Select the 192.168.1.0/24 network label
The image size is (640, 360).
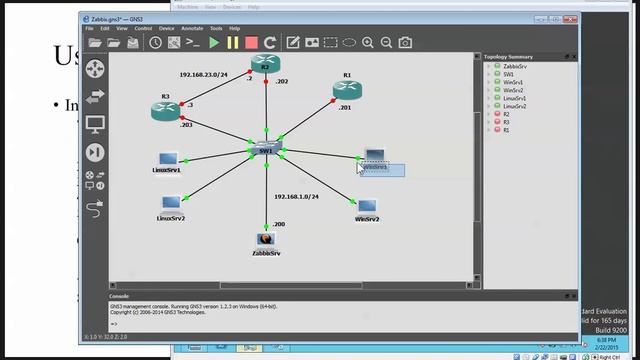coord(296,197)
